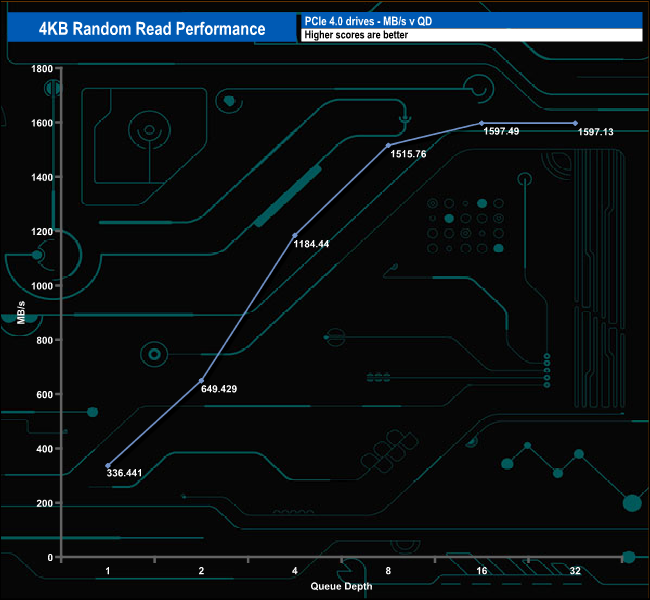Click the 1000 y-axis tick label
The height and width of the screenshot is (600, 650).
42,286
